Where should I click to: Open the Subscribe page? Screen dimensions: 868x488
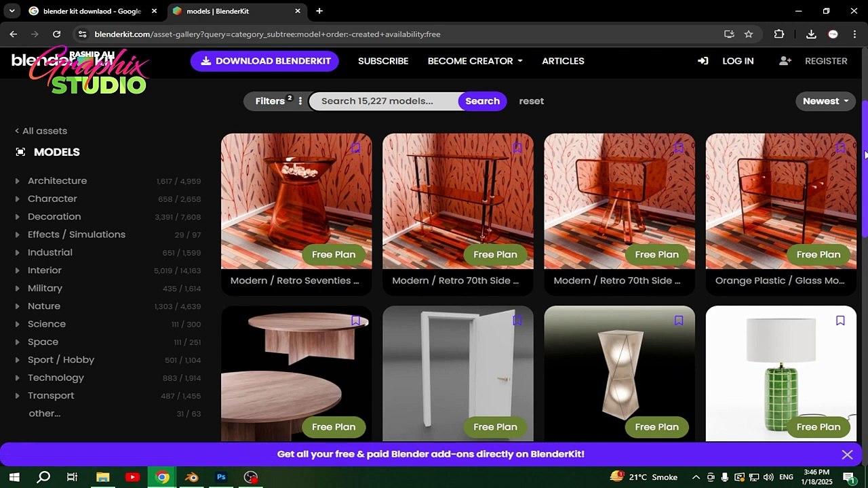383,61
